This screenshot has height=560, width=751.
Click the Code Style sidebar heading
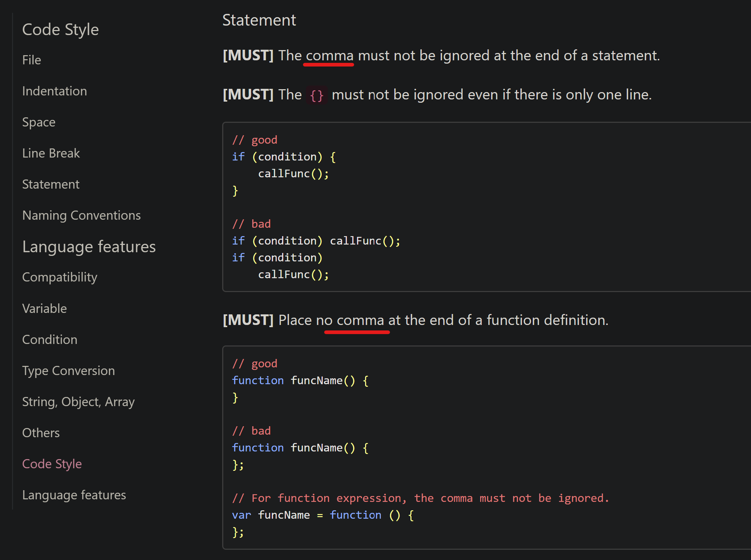[x=60, y=30]
